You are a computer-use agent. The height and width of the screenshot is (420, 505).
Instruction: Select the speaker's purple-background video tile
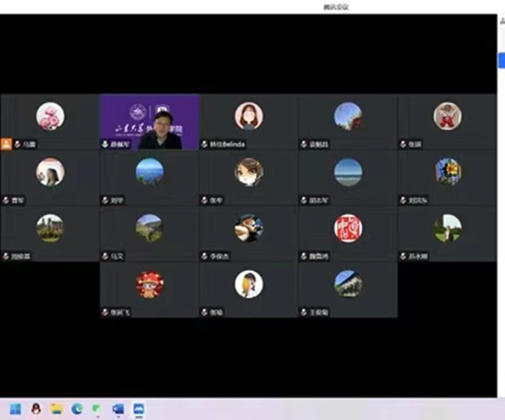pyautogui.click(x=149, y=122)
